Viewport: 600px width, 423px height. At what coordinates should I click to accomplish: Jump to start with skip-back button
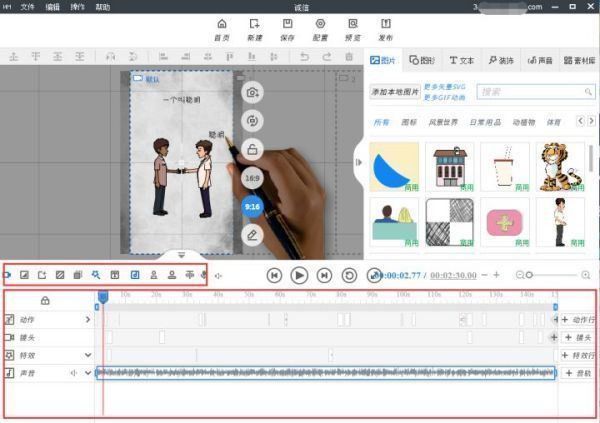pyautogui.click(x=274, y=275)
